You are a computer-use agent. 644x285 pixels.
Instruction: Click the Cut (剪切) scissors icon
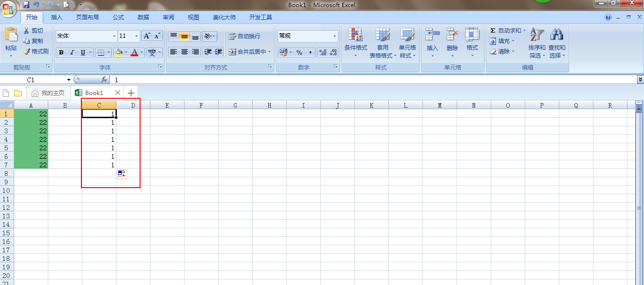click(26, 31)
